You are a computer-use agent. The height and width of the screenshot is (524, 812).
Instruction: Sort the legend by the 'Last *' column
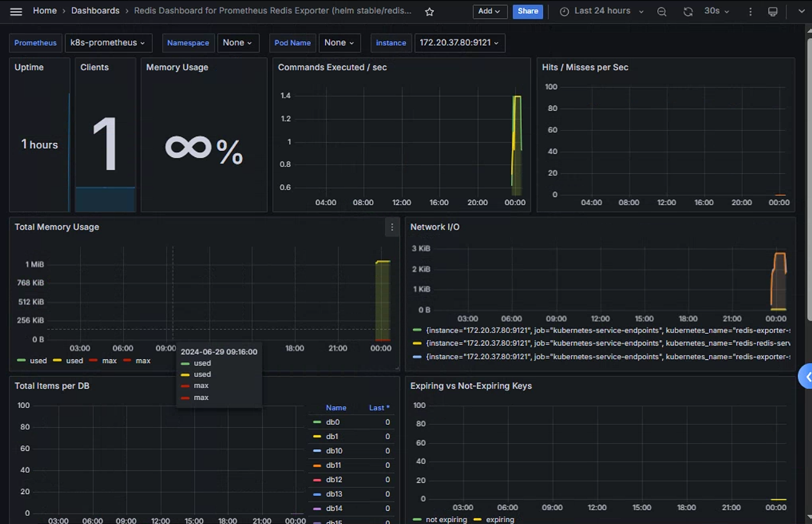(x=379, y=408)
